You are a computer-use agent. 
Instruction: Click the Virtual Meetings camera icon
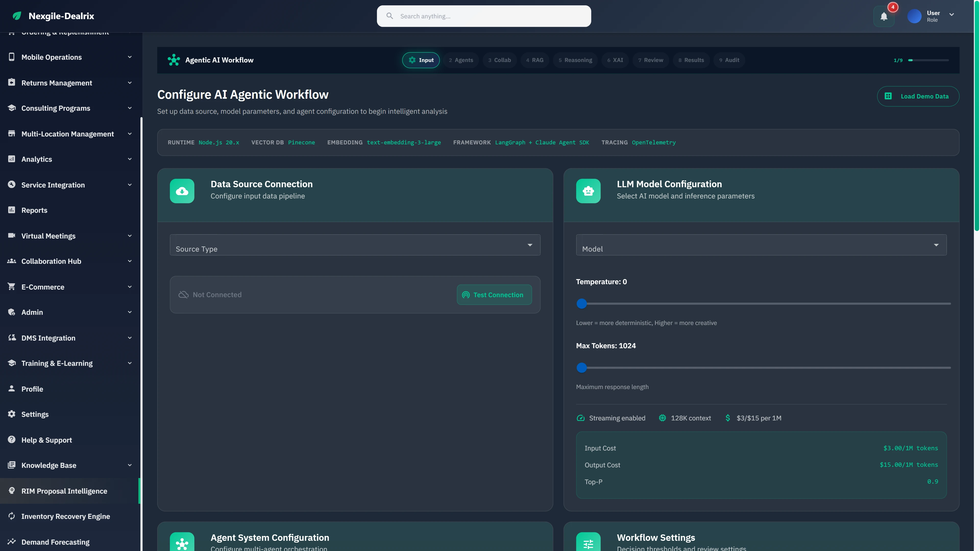11,236
